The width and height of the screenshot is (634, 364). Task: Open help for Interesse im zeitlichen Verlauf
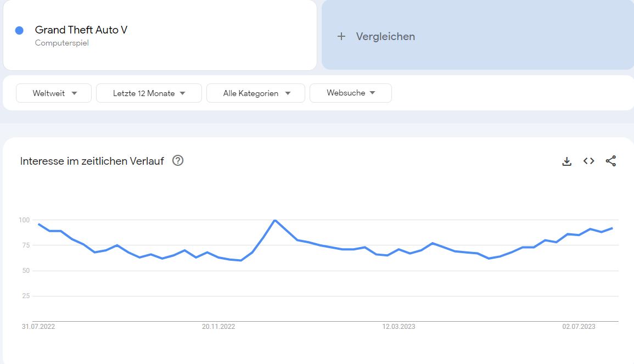click(x=178, y=161)
